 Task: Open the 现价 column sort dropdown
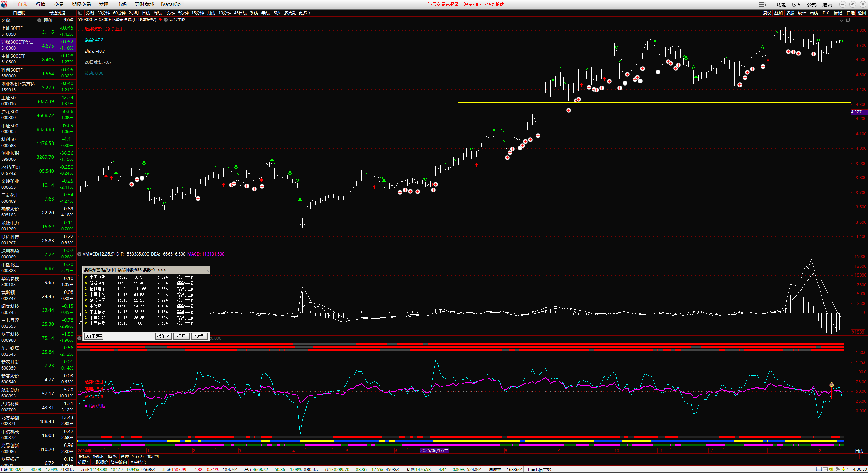pos(39,20)
